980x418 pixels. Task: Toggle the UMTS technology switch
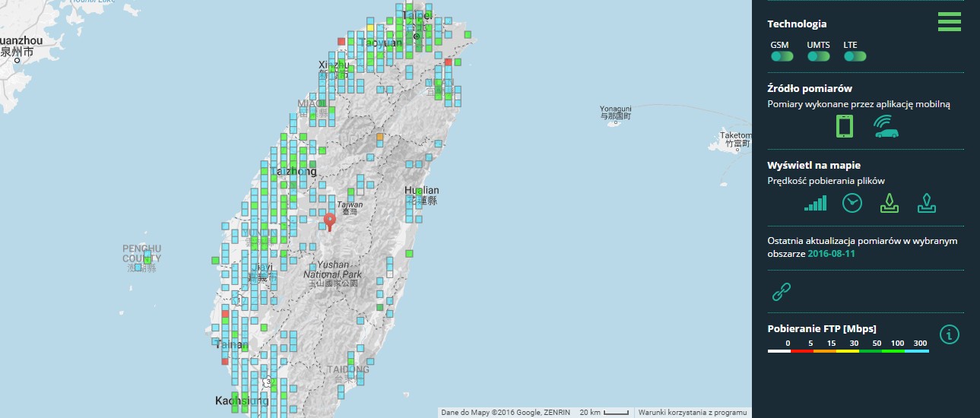pos(818,56)
